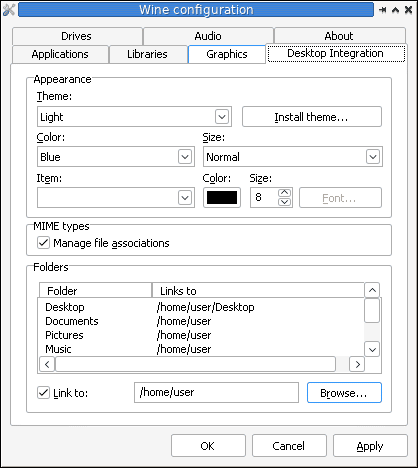418x468 pixels.
Task: Toggle Manage file associations checkbox
Action: pos(43,243)
